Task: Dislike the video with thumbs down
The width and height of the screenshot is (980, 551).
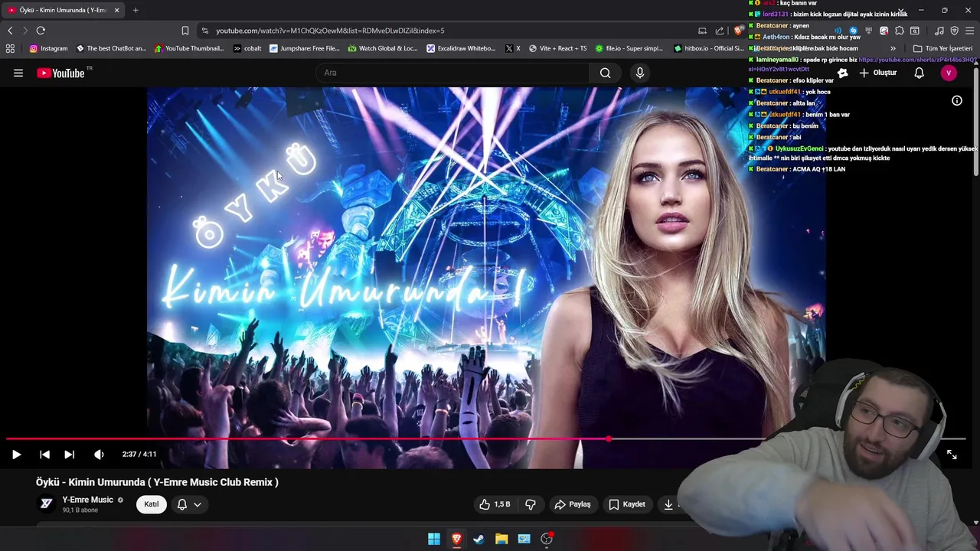Action: pos(531,504)
